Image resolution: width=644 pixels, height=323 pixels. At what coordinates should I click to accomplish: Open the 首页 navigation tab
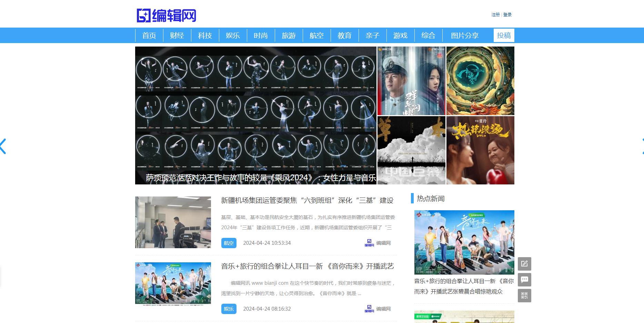click(x=149, y=36)
